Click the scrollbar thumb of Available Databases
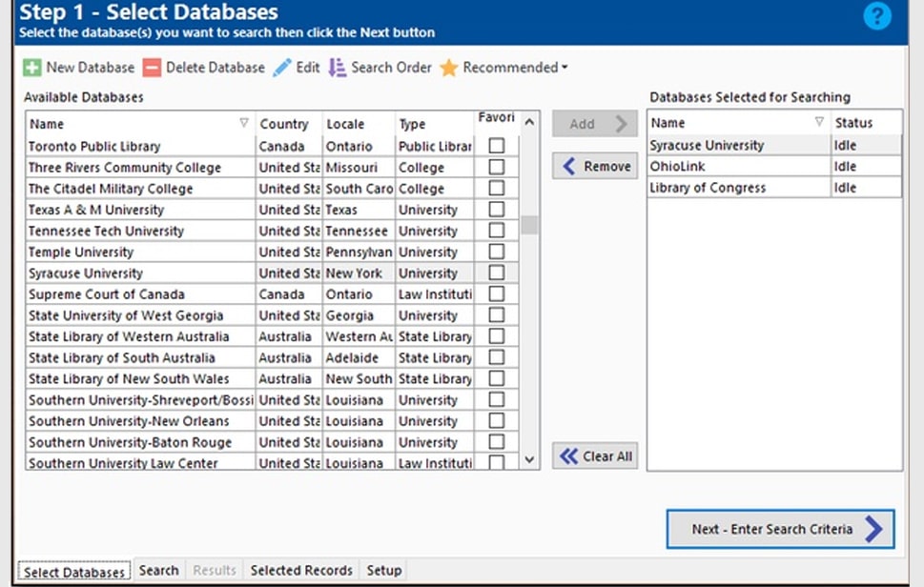 pyautogui.click(x=529, y=225)
